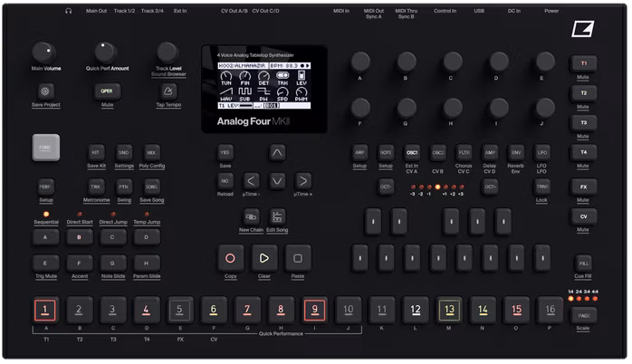Toggle the FILL Cue Fill button
The width and height of the screenshot is (632, 364).
583,263
